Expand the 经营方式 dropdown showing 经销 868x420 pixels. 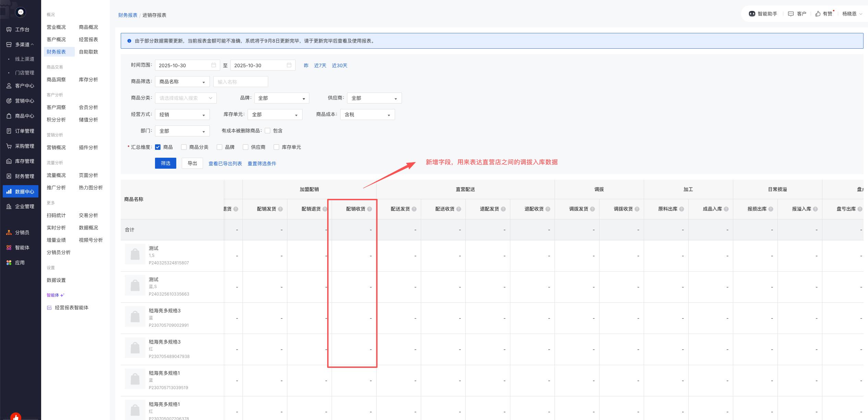coord(182,115)
